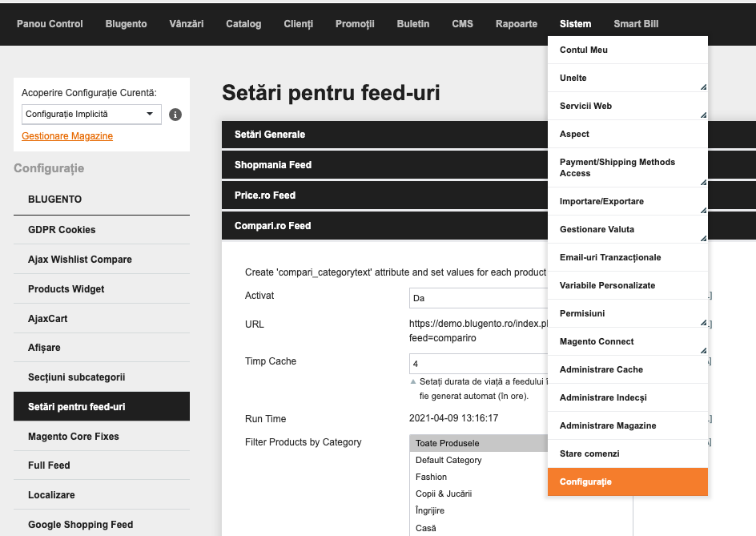The width and height of the screenshot is (756, 536).
Task: Open the Blugento menu
Action: (126, 24)
